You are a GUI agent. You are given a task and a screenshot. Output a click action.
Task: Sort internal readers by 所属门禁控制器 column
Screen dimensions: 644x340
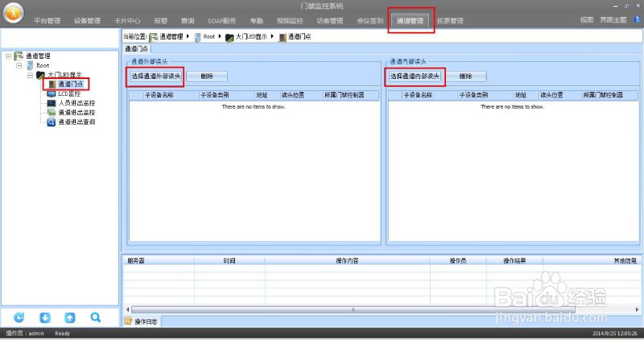point(610,95)
